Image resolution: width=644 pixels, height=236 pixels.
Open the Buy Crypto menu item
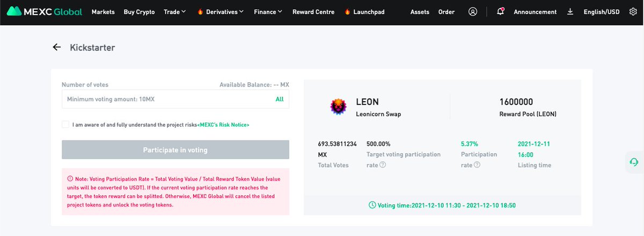coord(139,12)
